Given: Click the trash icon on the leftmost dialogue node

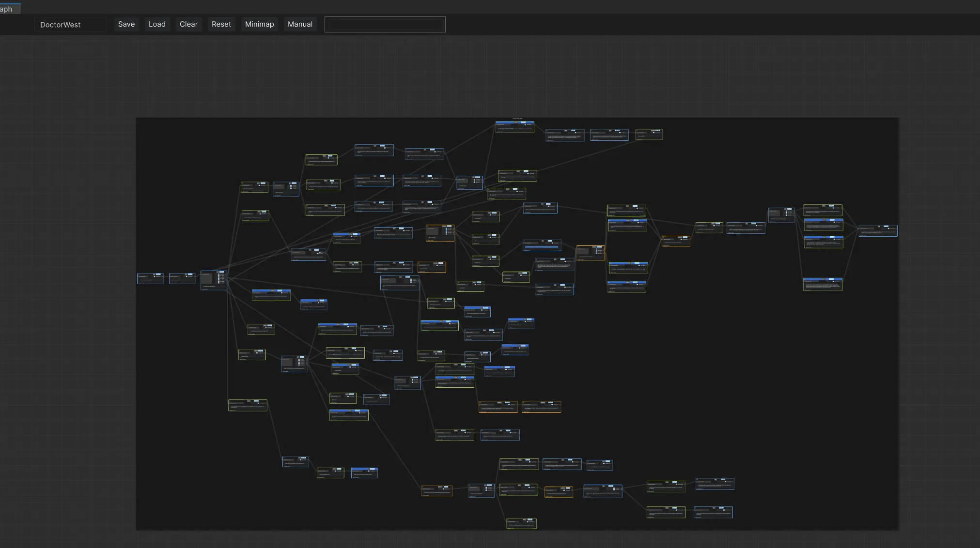Looking at the screenshot, I should (155, 276).
